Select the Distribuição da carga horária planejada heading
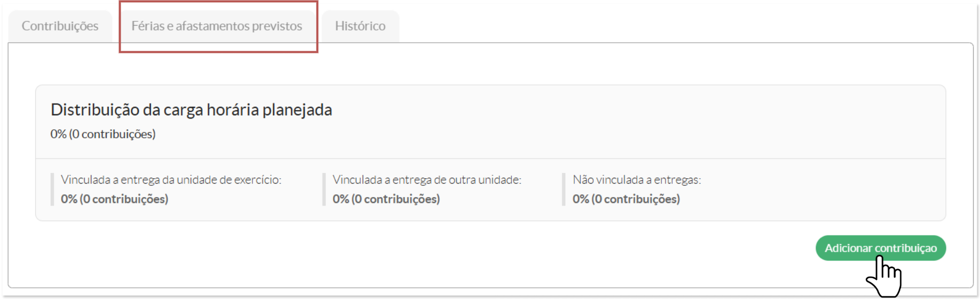The width and height of the screenshot is (980, 299). tap(191, 109)
